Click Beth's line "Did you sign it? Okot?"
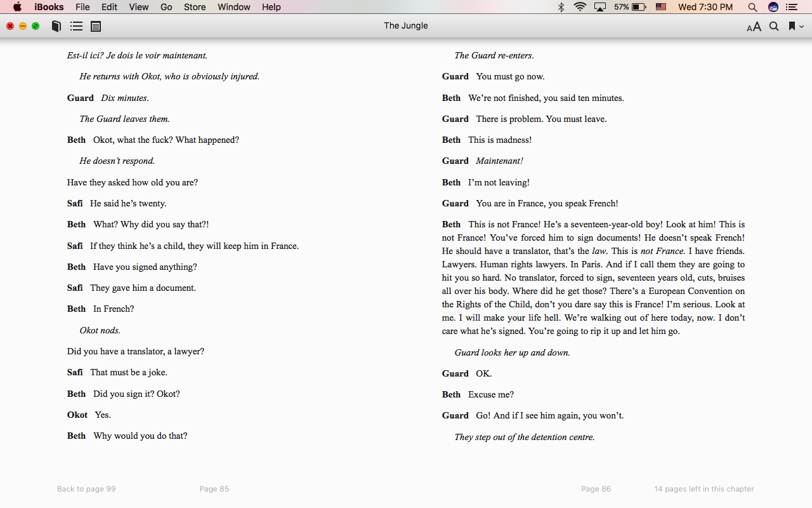The height and width of the screenshot is (508, 812). (136, 394)
